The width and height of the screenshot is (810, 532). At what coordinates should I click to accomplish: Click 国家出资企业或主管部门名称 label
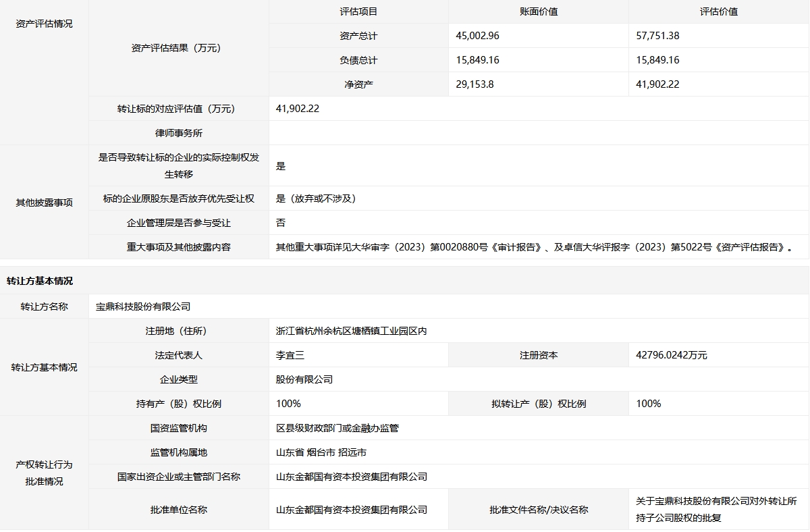pos(179,477)
